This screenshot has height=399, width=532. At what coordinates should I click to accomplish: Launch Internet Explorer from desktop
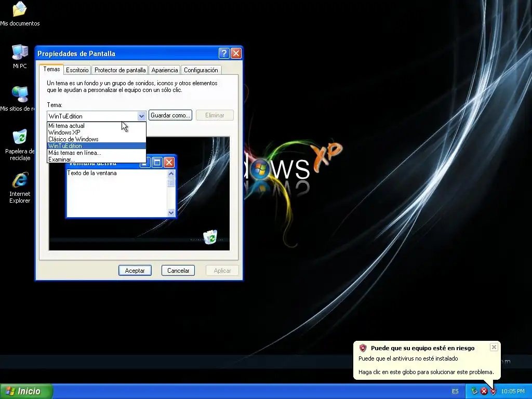pos(20,188)
